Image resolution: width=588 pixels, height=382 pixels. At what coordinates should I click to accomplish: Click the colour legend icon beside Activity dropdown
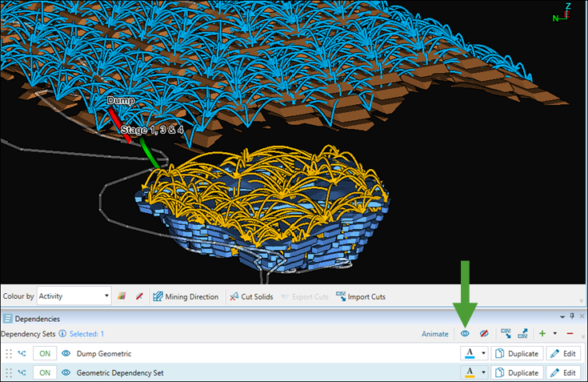[x=122, y=296]
